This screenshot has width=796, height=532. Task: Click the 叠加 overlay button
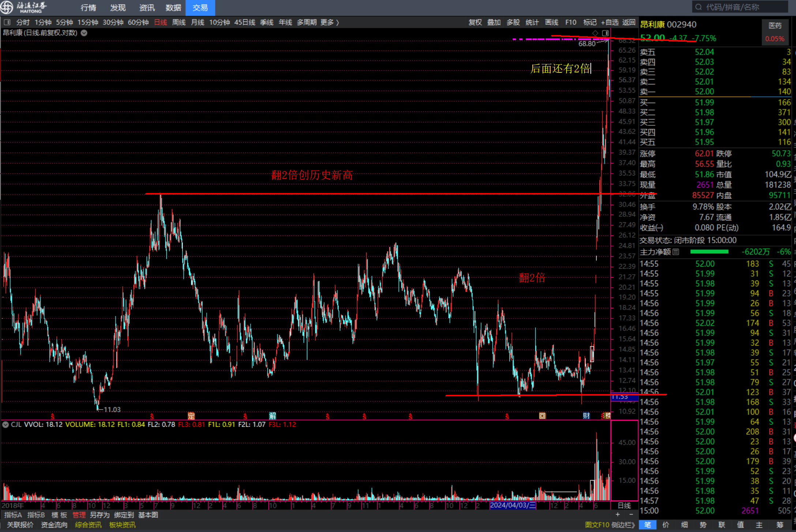click(494, 22)
